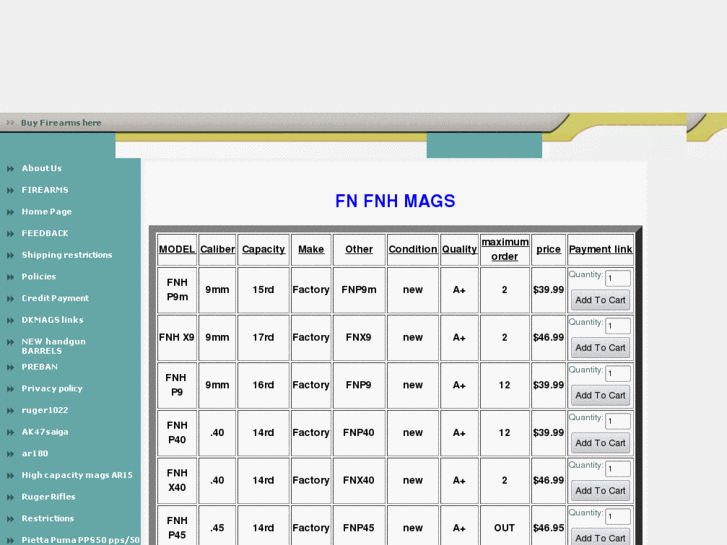Image resolution: width=727 pixels, height=545 pixels.
Task: Click arrow icon beside Home Page
Action: point(10,212)
